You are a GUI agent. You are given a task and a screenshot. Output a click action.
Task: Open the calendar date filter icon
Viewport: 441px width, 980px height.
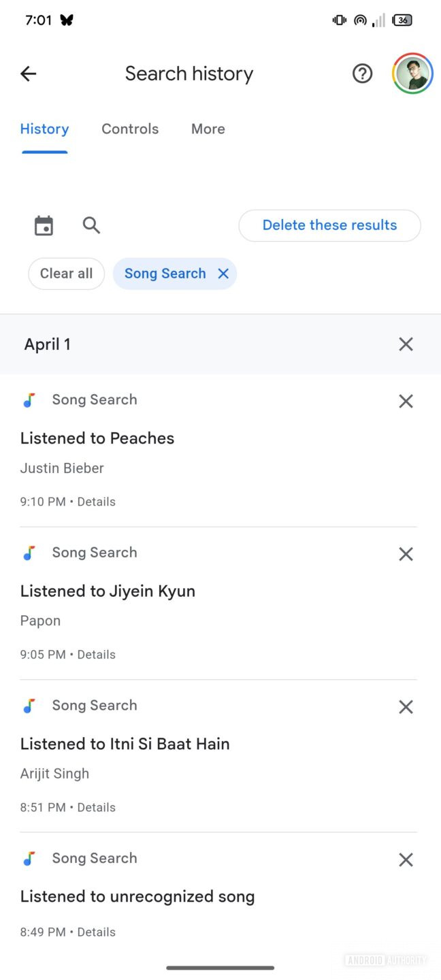pos(44,225)
